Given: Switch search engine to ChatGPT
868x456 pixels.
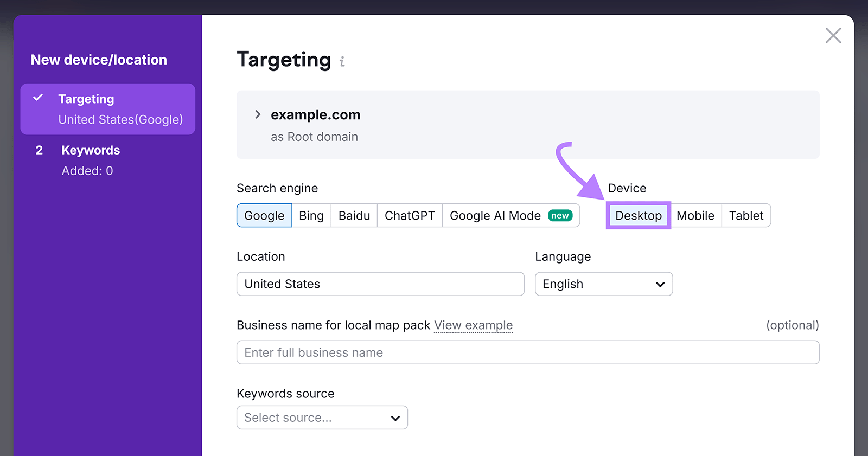Looking at the screenshot, I should [x=410, y=216].
